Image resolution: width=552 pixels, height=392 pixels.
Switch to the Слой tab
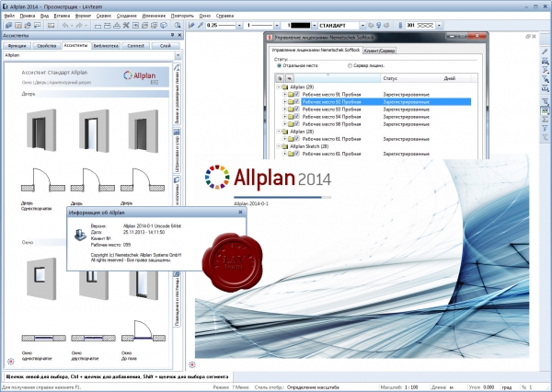(x=165, y=46)
